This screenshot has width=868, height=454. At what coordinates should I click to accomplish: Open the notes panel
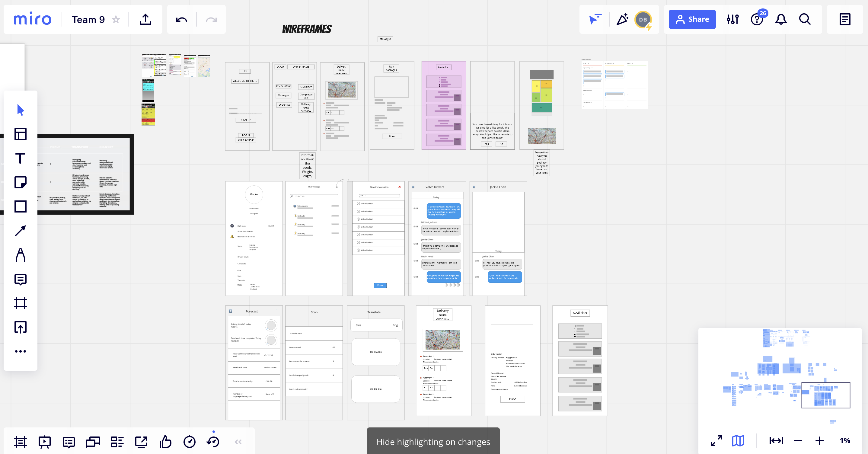(x=845, y=19)
